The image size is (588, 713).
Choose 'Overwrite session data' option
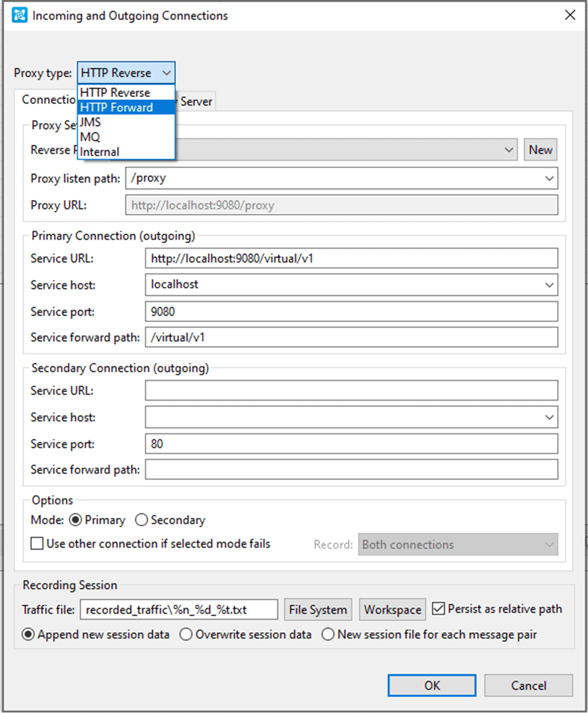[x=186, y=635]
